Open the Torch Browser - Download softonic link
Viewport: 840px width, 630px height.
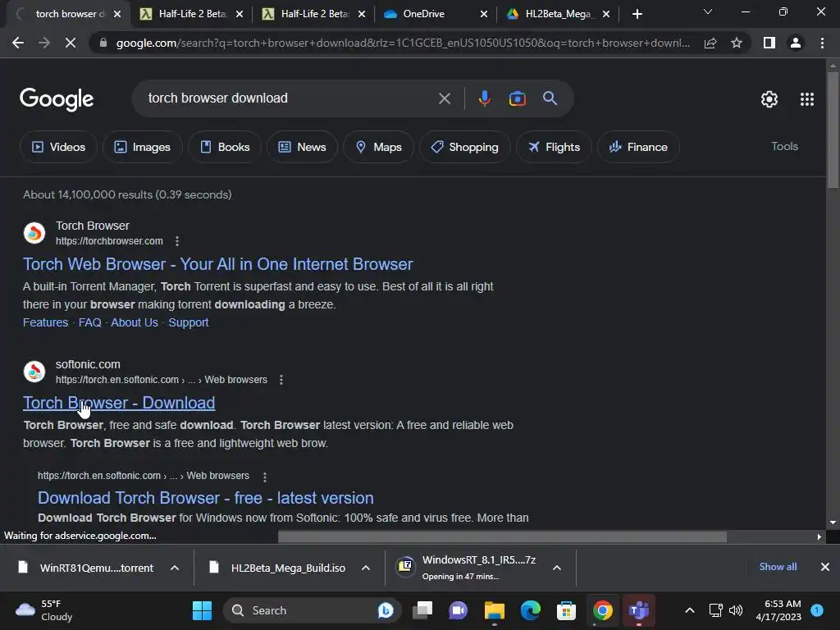[x=119, y=403]
